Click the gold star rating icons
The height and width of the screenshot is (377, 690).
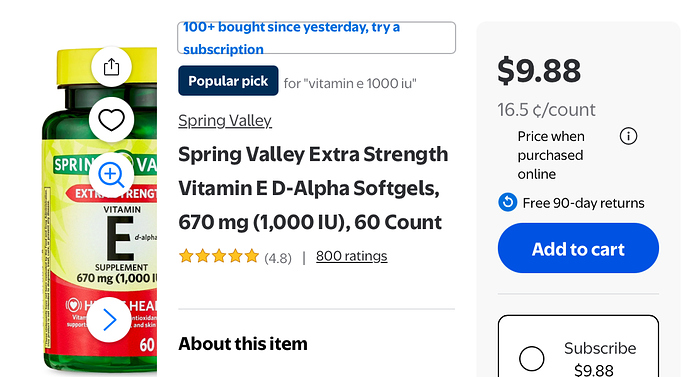tap(219, 256)
